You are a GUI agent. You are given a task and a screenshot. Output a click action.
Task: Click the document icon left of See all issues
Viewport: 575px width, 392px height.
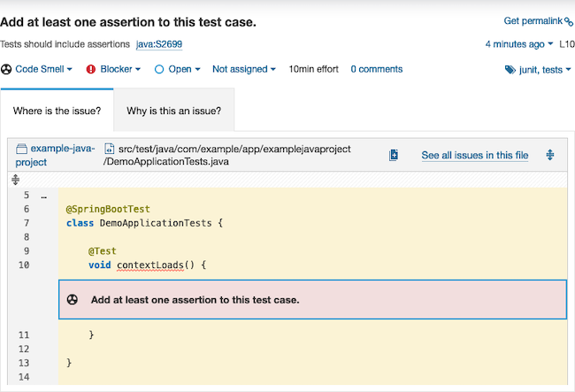[394, 155]
